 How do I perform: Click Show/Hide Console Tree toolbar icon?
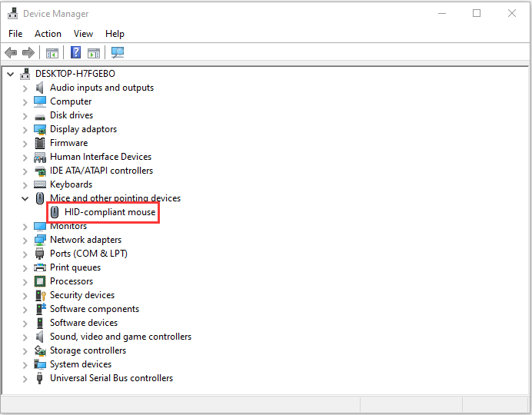click(x=52, y=53)
